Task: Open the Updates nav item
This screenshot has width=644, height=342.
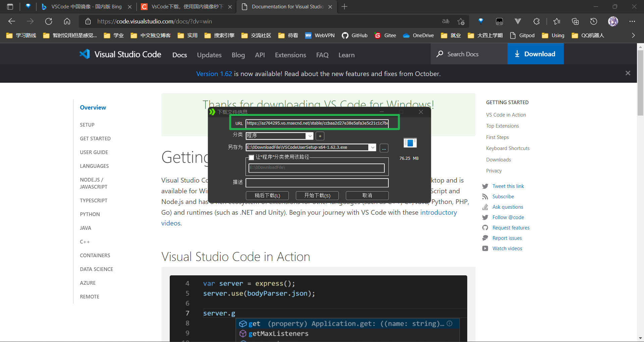Action: click(x=209, y=55)
